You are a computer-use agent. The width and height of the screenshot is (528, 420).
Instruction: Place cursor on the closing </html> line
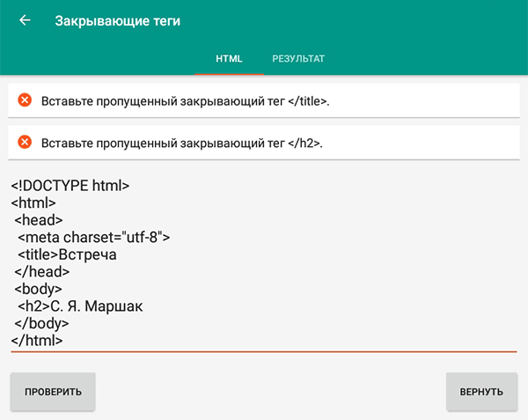(x=37, y=340)
